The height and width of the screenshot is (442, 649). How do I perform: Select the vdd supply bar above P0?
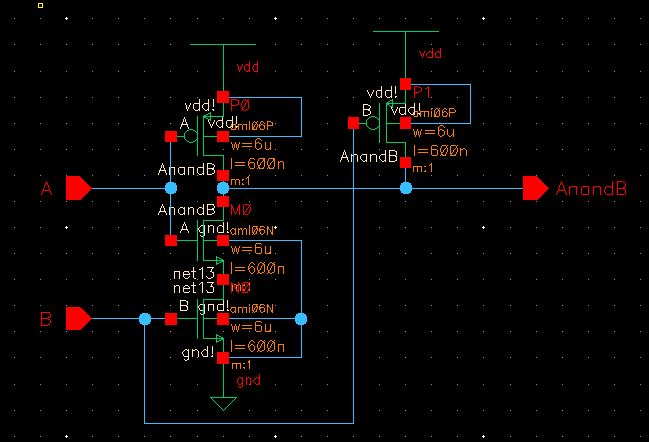[x=223, y=44]
